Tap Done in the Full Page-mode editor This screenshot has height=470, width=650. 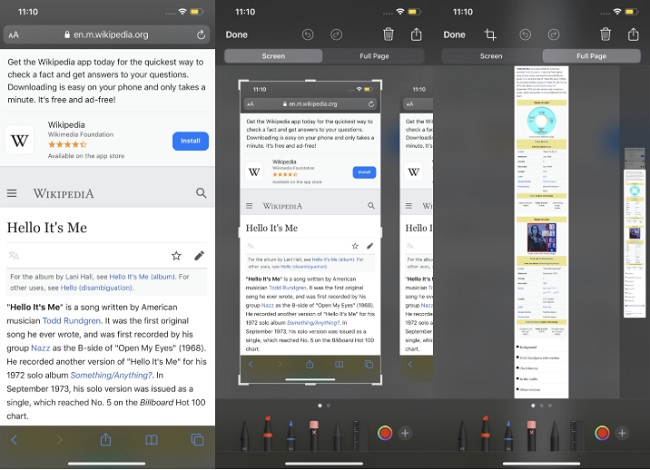pyautogui.click(x=454, y=35)
